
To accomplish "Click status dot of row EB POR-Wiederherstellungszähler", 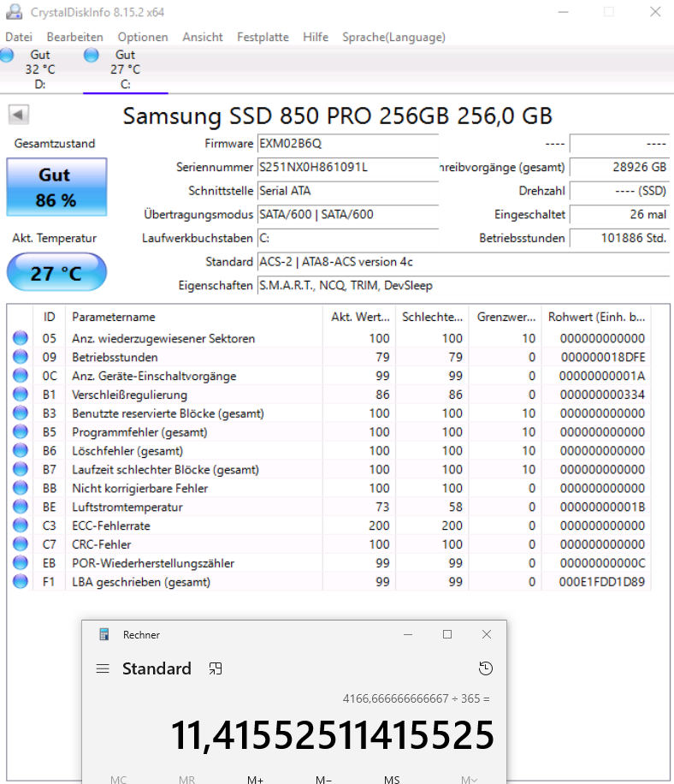I will [x=21, y=563].
